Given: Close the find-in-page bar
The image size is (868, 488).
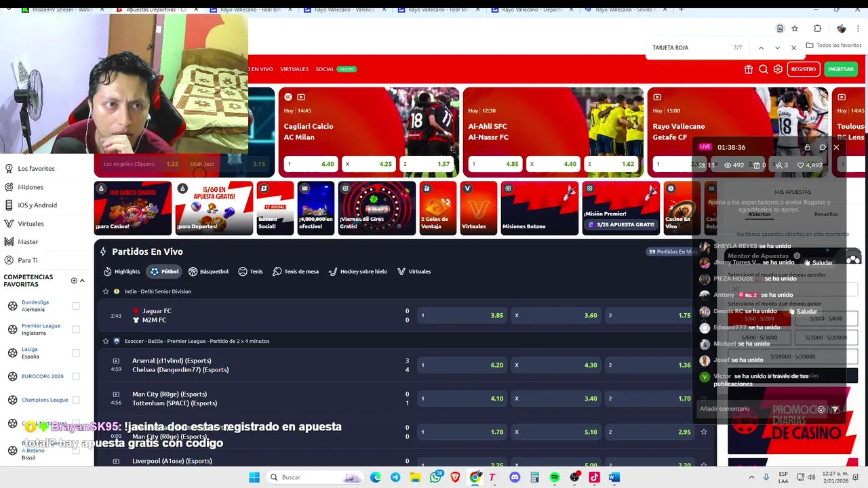Looking at the screenshot, I should [x=793, y=48].
